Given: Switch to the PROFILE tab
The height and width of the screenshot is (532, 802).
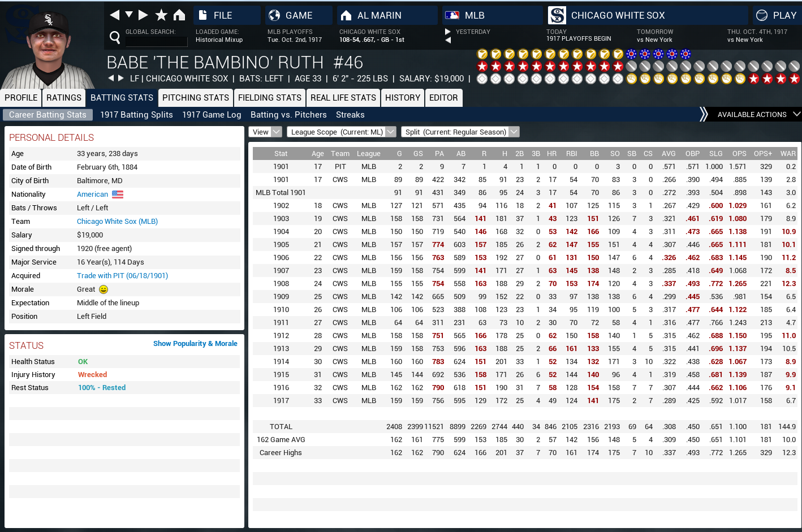Looking at the screenshot, I should click(21, 98).
